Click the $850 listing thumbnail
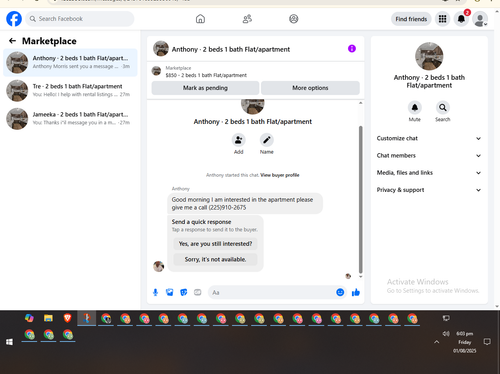The height and width of the screenshot is (374, 500). (x=156, y=71)
